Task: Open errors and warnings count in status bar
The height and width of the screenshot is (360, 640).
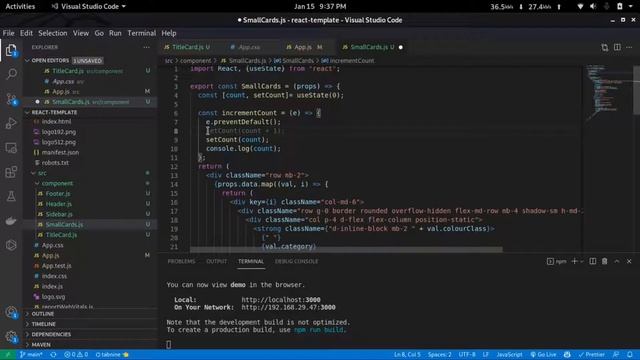Action: [x=76, y=355]
